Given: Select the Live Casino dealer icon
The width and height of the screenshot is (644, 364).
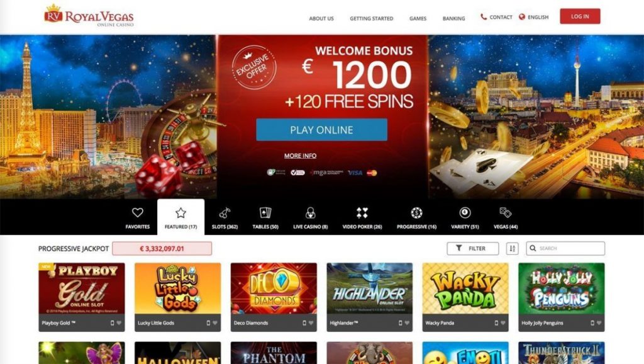Looking at the screenshot, I should [311, 213].
